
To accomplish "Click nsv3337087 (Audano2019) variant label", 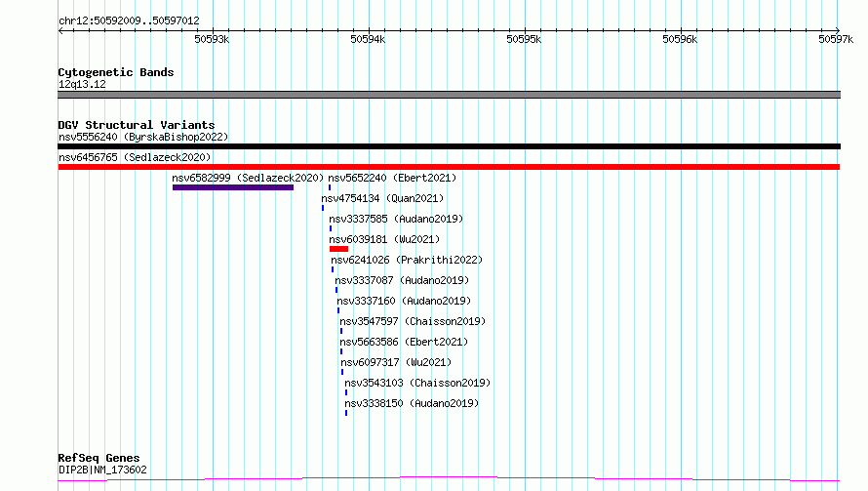I will coord(402,280).
